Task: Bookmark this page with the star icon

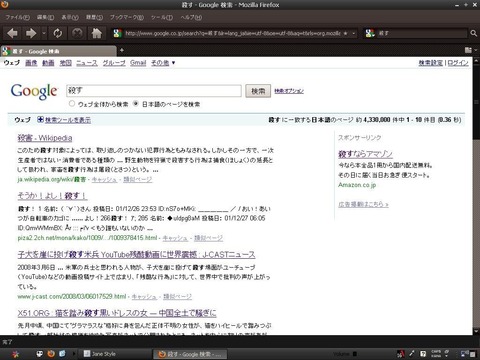Action: pos(346,33)
